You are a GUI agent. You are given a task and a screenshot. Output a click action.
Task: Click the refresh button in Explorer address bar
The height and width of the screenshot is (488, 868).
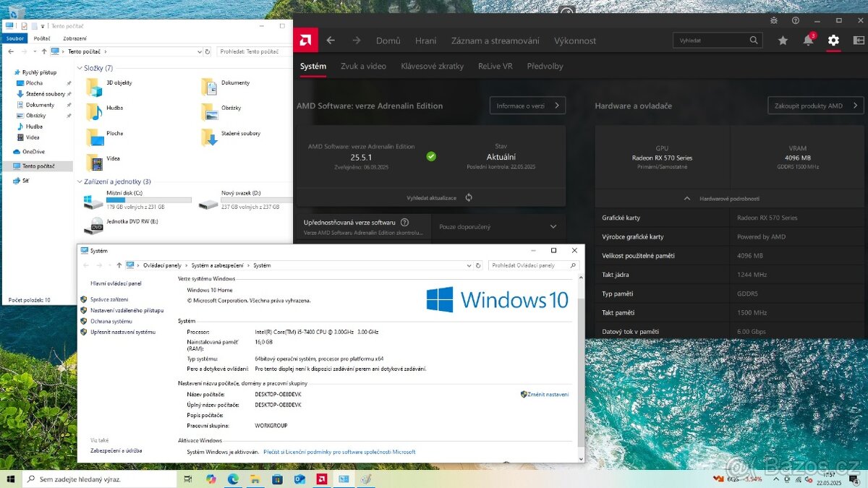tap(209, 51)
